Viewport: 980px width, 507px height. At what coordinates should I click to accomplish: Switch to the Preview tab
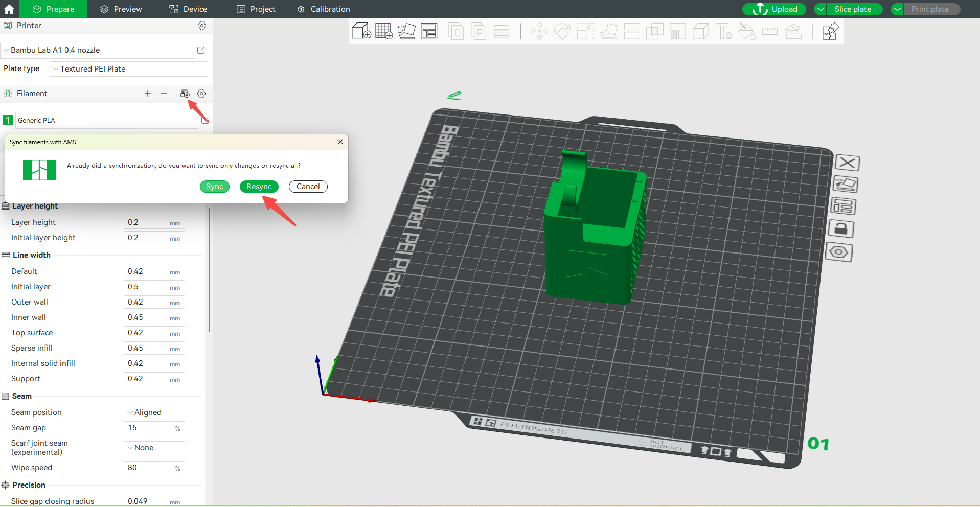[121, 9]
